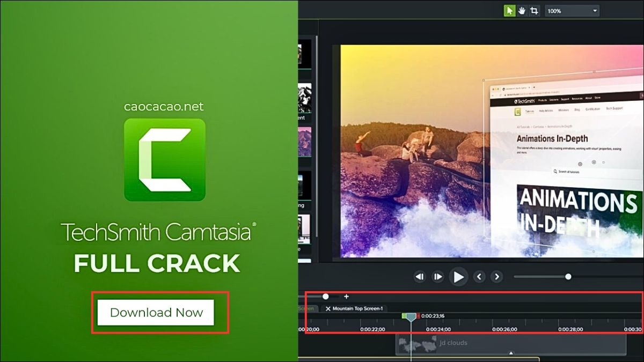Zoom in timeline with plus icon
Image resolution: width=644 pixels, height=362 pixels.
pos(346,296)
